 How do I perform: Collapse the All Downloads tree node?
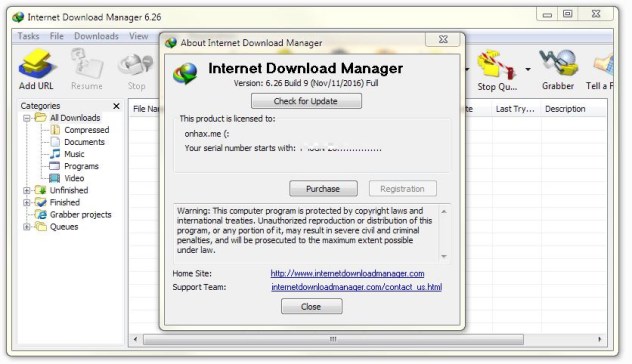pyautogui.click(x=27, y=118)
